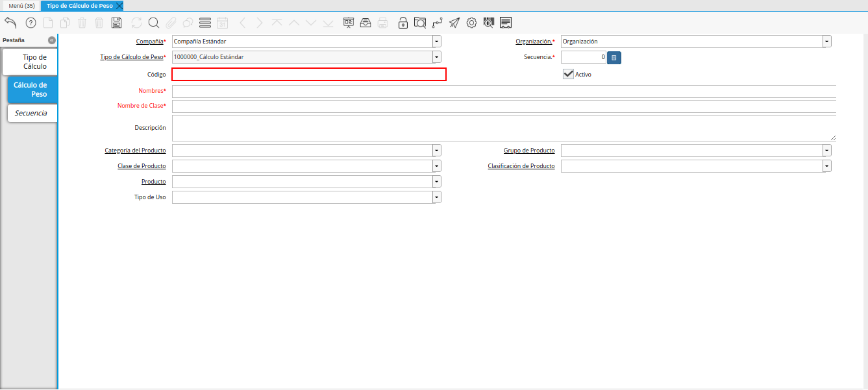
Task: Click the paperclip attachment icon
Action: (x=171, y=23)
